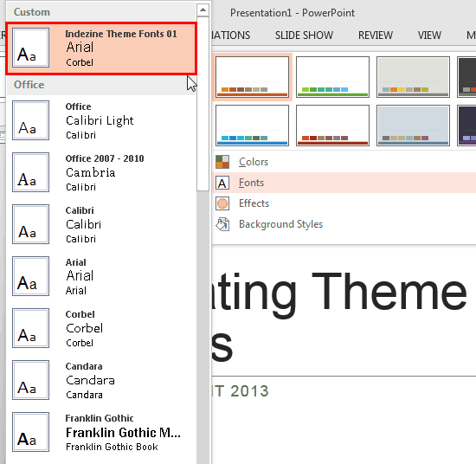Apply the beige background variant thumbnail
Image resolution: width=476 pixels, height=464 pixels.
pos(413,77)
